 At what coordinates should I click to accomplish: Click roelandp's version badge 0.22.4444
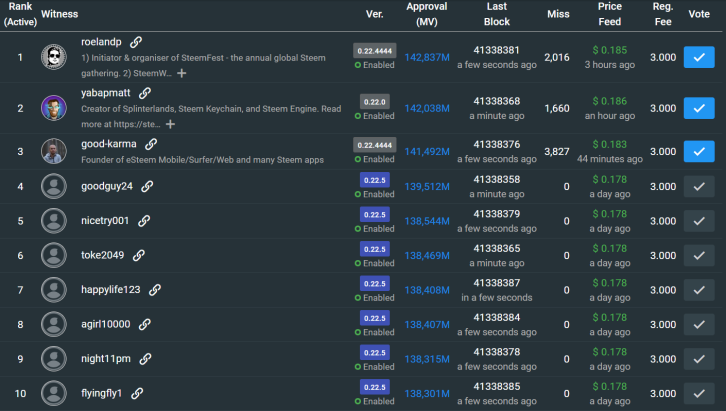[375, 50]
